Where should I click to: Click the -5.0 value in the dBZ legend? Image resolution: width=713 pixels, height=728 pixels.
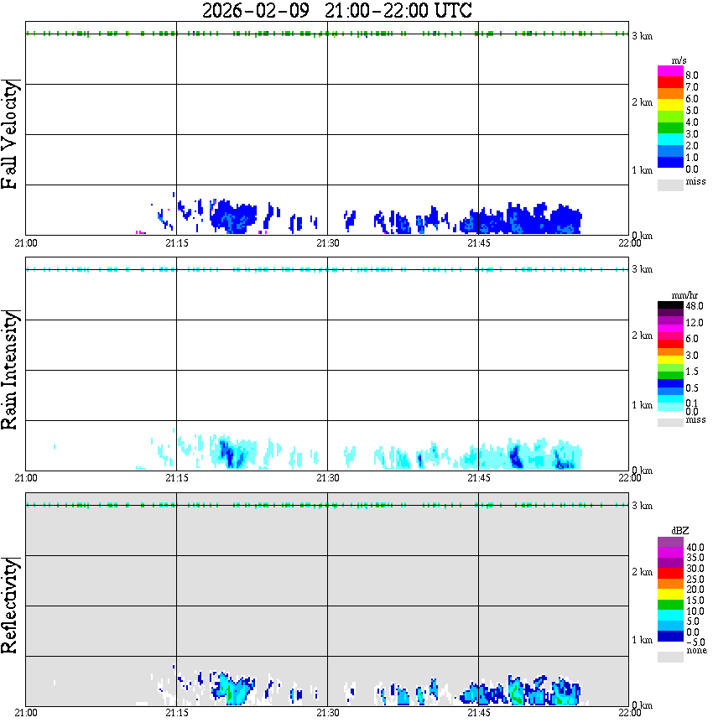695,642
